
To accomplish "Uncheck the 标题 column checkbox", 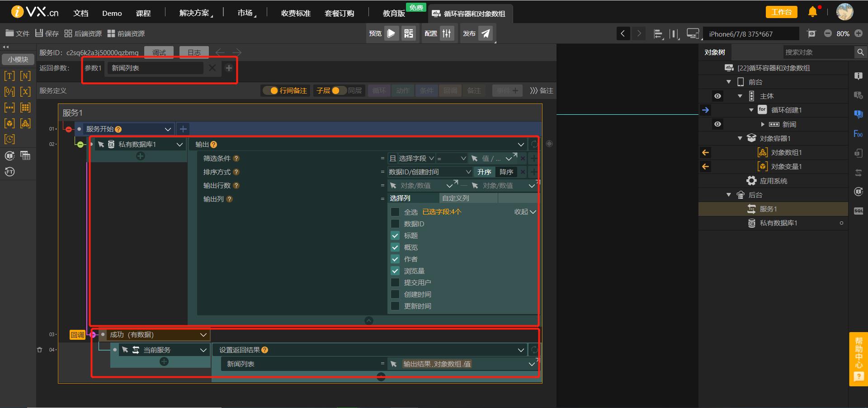I will [x=395, y=235].
